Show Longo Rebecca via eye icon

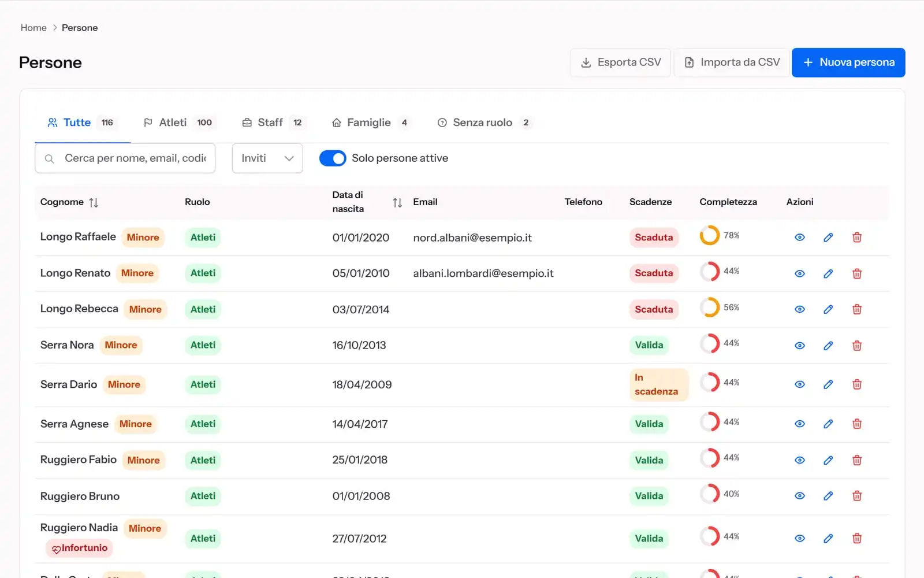[799, 309]
